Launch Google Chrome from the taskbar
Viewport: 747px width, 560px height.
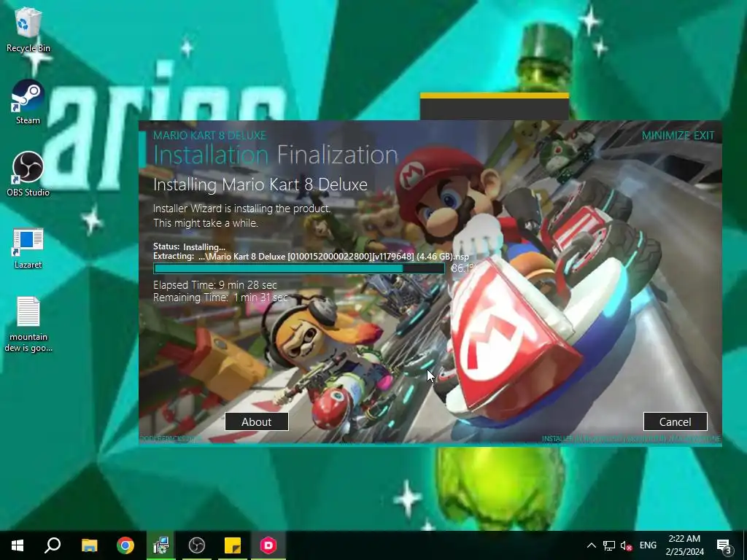(x=125, y=545)
